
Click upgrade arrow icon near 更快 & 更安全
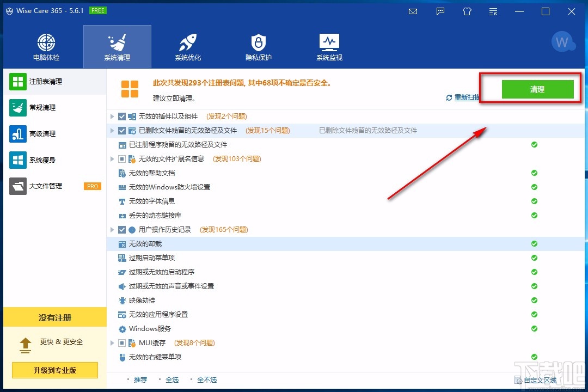(25, 346)
